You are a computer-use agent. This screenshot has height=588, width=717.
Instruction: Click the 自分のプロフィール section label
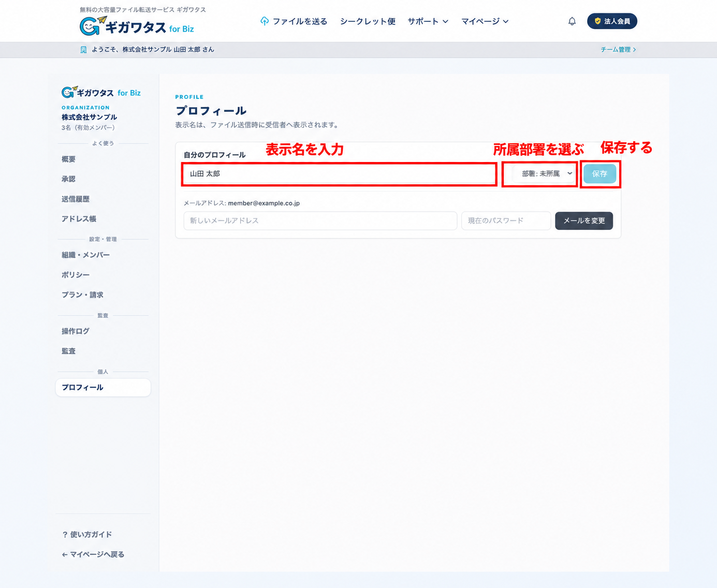pyautogui.click(x=214, y=155)
